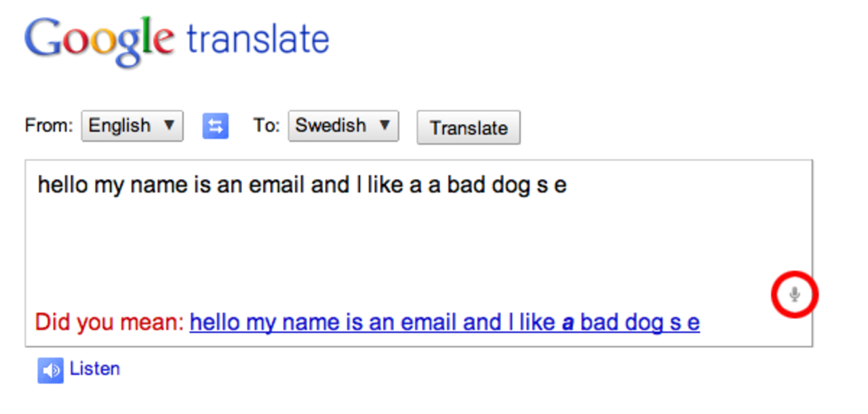Click the arrow beside Swedish

point(384,126)
